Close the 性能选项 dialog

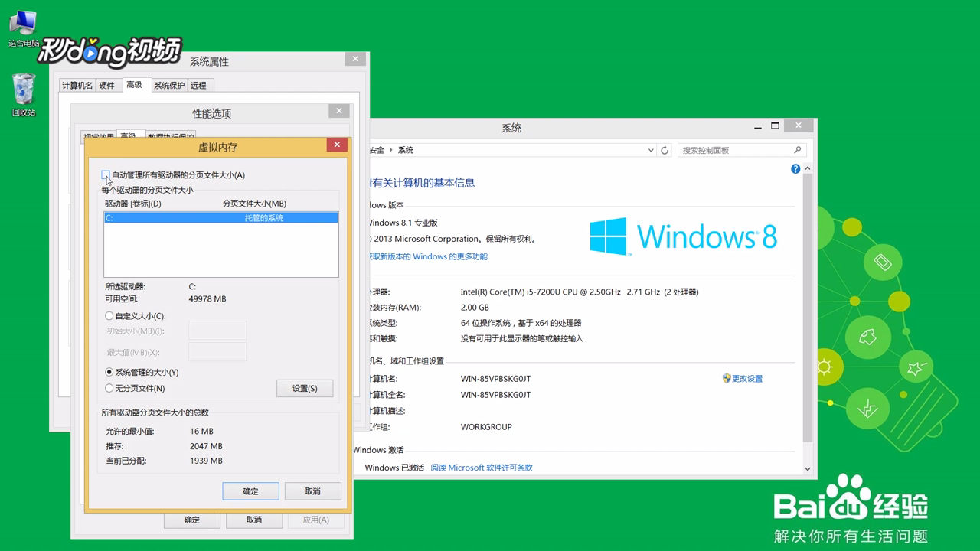[339, 111]
